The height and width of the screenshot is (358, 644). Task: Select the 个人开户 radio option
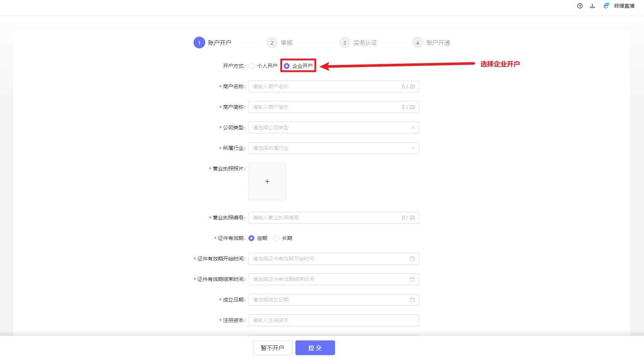[x=251, y=66]
